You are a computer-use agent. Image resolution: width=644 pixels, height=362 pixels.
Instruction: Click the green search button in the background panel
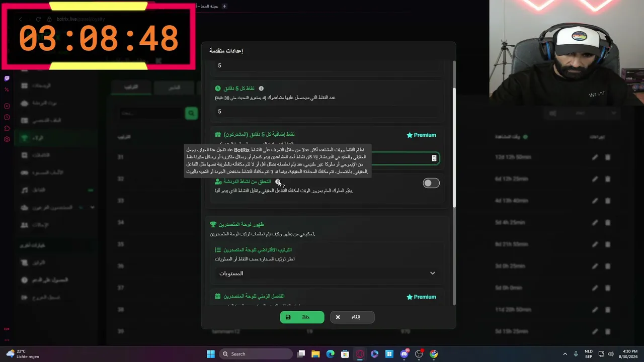(x=191, y=113)
